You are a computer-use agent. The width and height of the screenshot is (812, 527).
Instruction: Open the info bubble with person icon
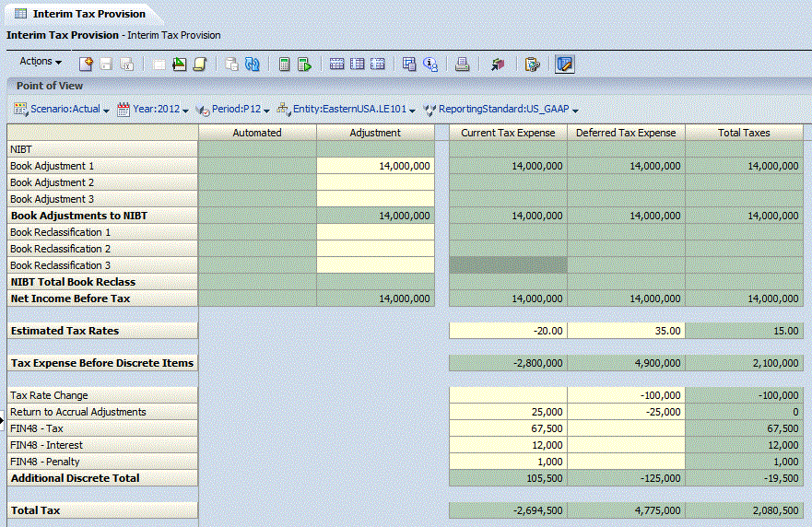point(430,64)
